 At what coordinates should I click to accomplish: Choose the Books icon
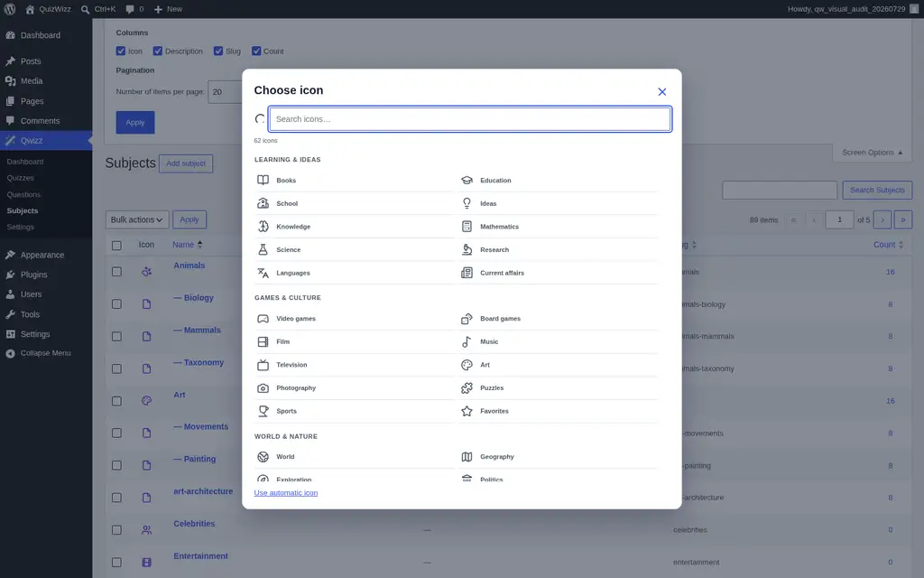(x=354, y=181)
